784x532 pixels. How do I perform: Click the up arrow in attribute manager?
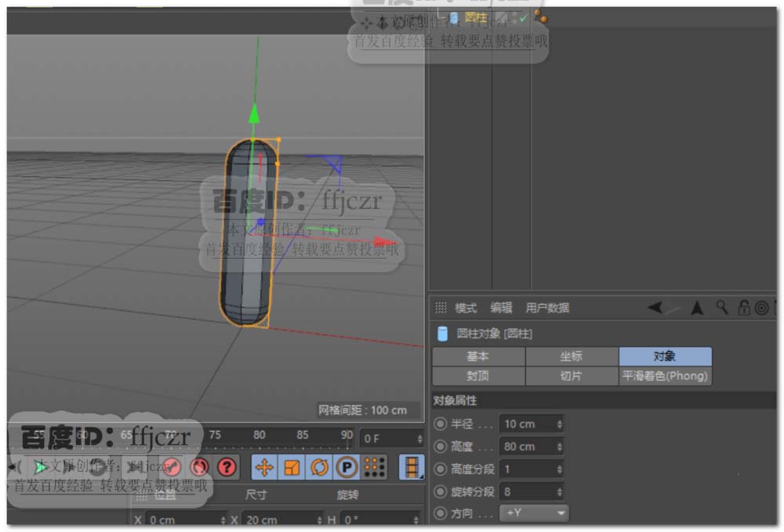point(696,308)
